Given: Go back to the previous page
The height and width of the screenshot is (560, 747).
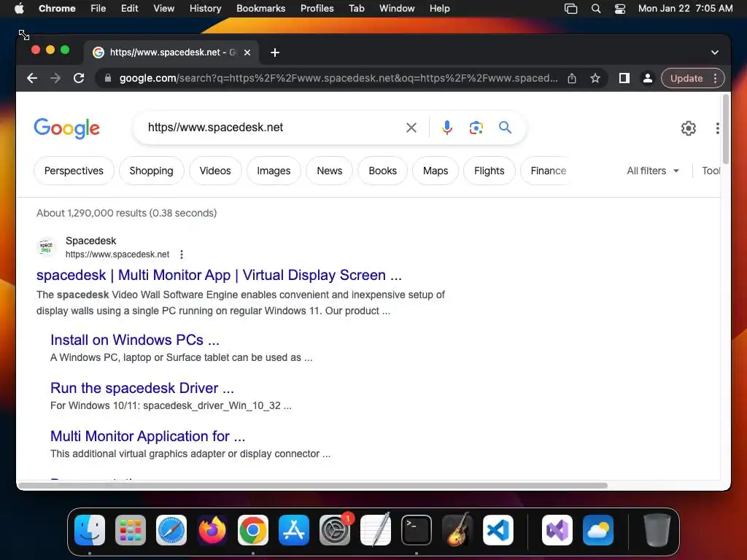Looking at the screenshot, I should (32, 78).
